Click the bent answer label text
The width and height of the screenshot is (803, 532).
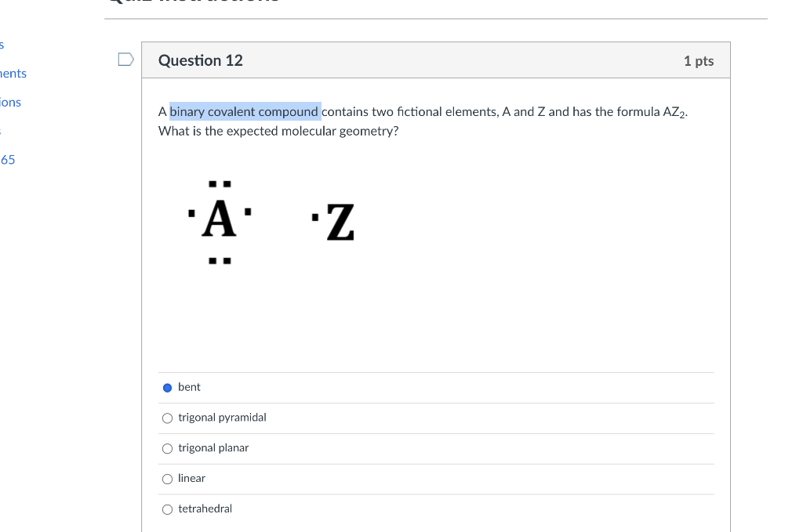(188, 387)
